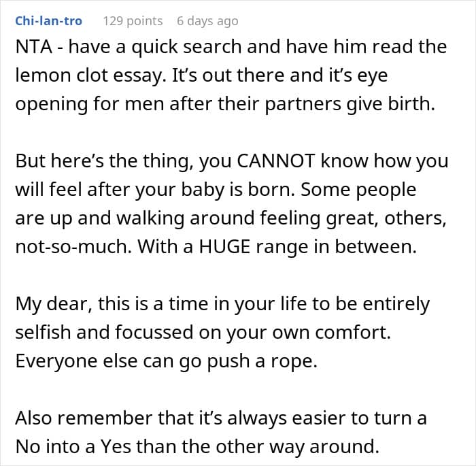This screenshot has height=466, width=476.
Task: Click the '6 days ago' timestamp
Action: (207, 20)
